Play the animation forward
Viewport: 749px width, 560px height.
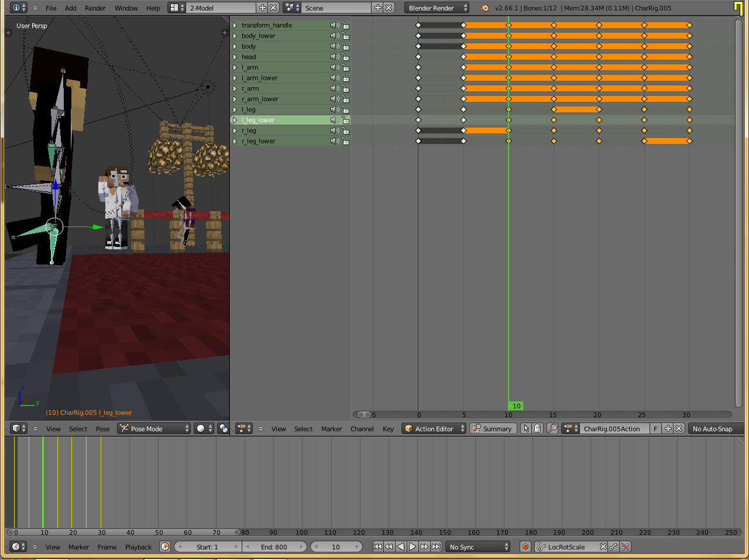413,547
